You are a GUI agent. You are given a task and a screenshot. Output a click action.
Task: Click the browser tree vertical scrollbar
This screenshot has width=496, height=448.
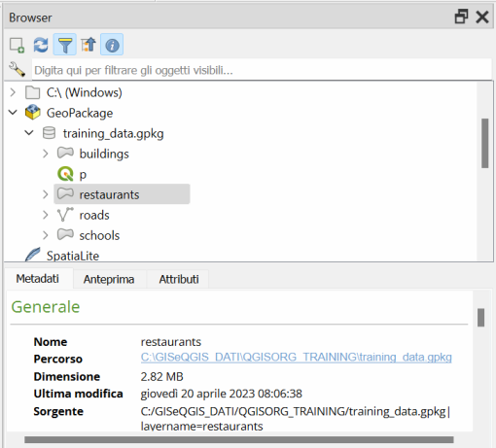485,143
